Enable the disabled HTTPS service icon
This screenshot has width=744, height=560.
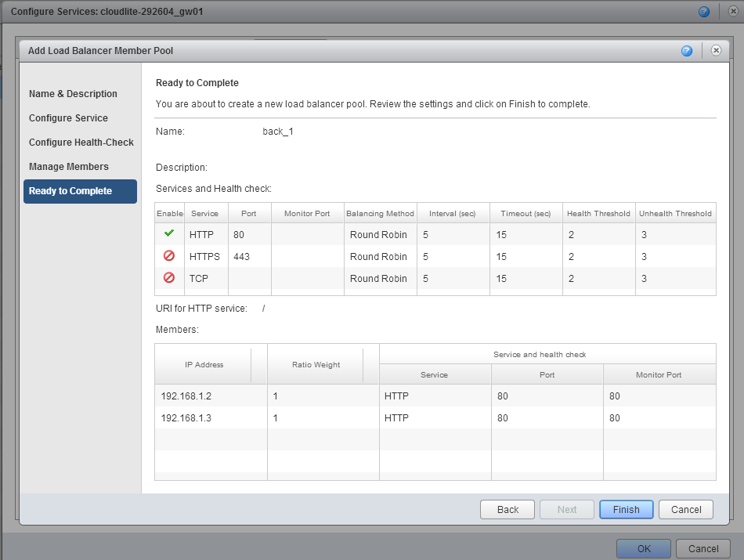tap(169, 256)
